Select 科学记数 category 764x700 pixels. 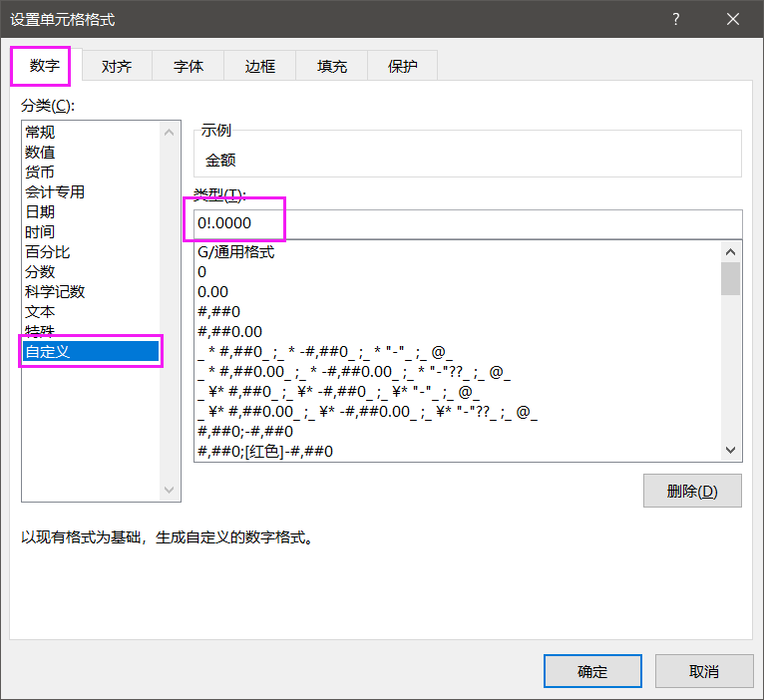(91, 292)
